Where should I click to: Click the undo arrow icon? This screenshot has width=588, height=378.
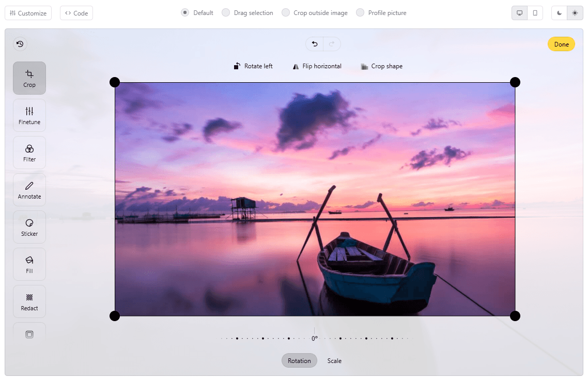(314, 44)
